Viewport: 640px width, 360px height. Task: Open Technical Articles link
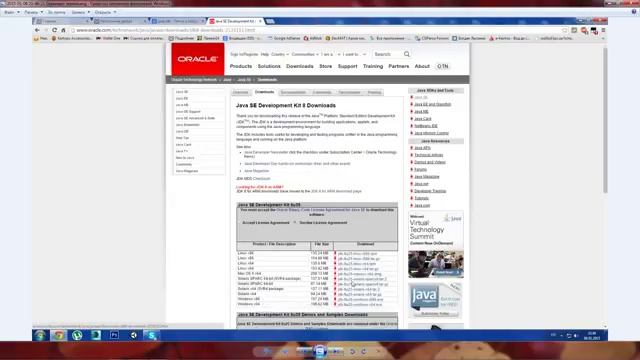[x=429, y=155]
